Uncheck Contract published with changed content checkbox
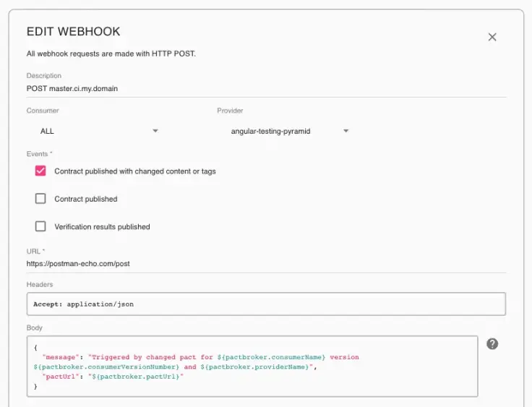Image resolution: width=532 pixels, height=407 pixels. tap(40, 171)
